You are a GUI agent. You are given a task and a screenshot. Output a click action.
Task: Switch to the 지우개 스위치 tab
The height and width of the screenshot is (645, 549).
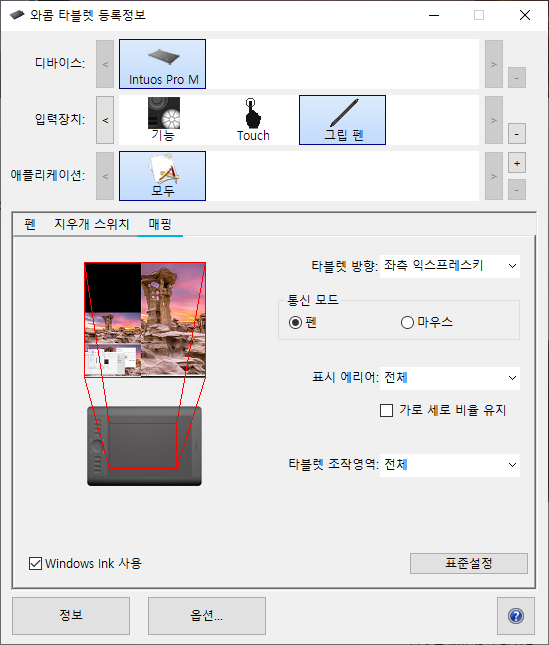pyautogui.click(x=92, y=224)
